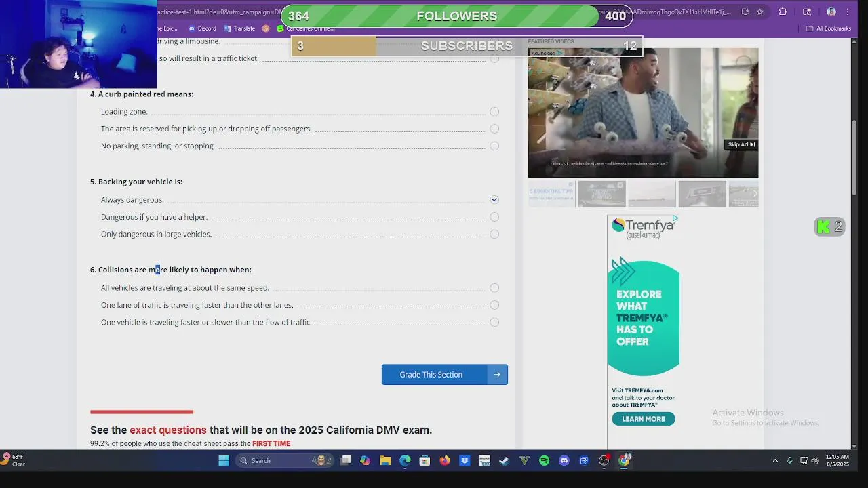
Task: Open File Explorer from the taskbar
Action: click(385, 461)
